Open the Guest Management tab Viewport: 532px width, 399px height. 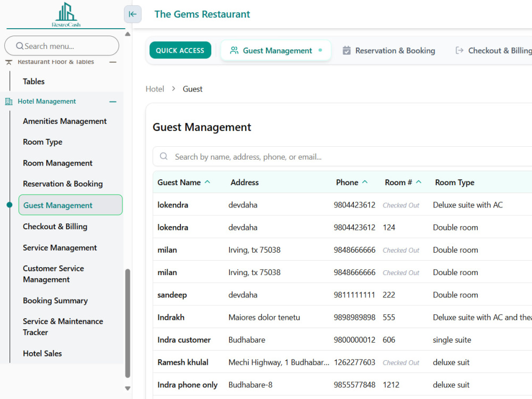coord(276,51)
